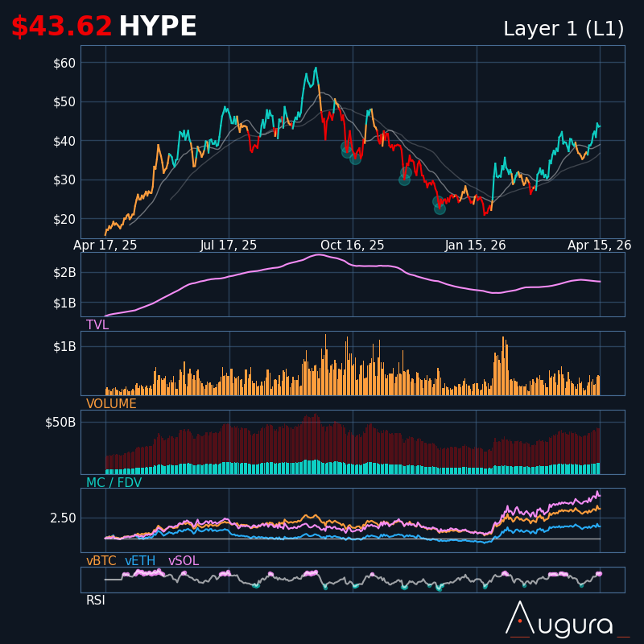The height and width of the screenshot is (644, 644).
Task: Toggle the vBTC legend entry
Action: (x=101, y=561)
